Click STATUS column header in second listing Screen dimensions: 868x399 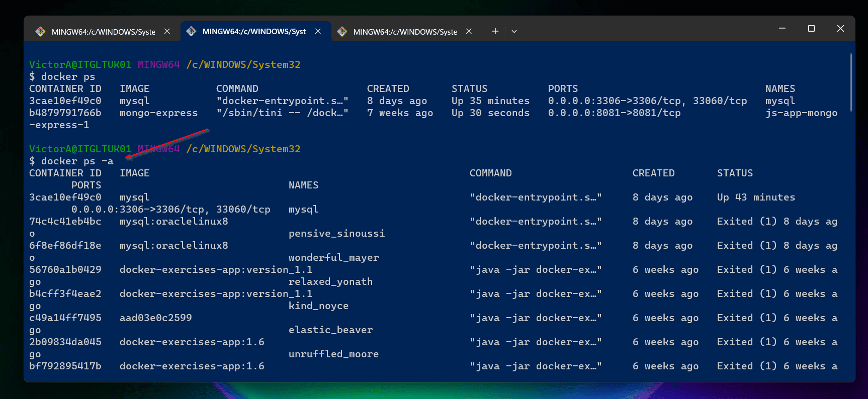pos(735,173)
